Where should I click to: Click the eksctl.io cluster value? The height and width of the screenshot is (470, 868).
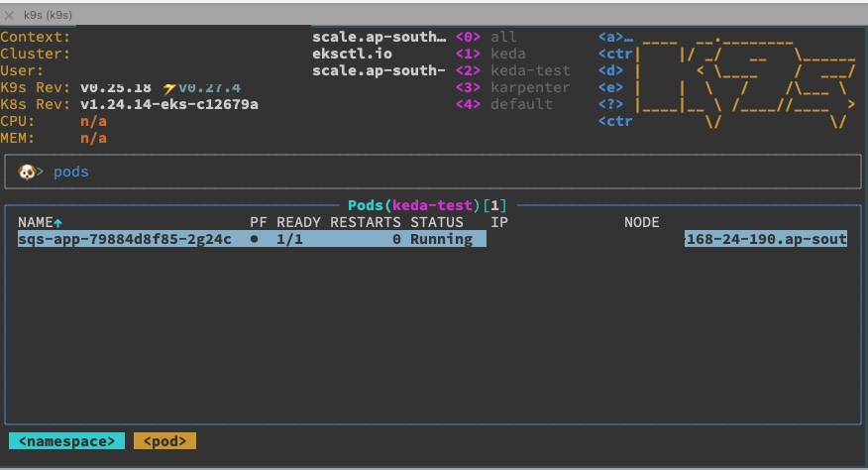pyautogui.click(x=352, y=54)
